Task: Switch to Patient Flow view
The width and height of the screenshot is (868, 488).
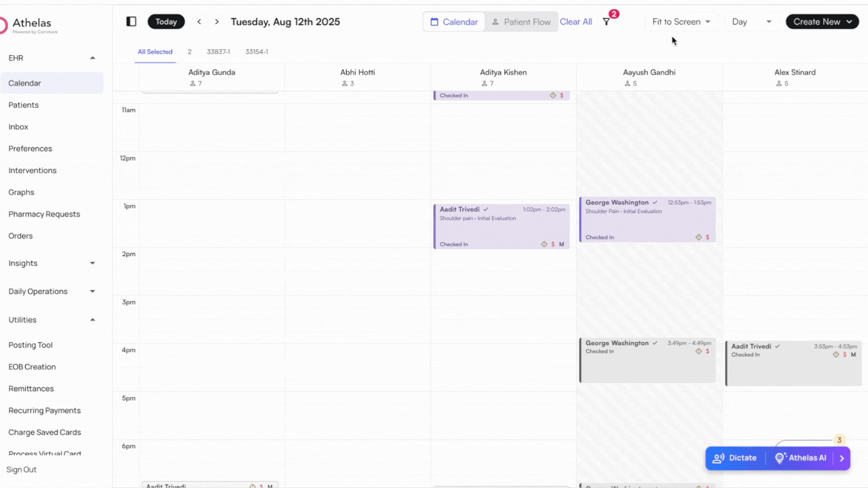Action: point(521,21)
